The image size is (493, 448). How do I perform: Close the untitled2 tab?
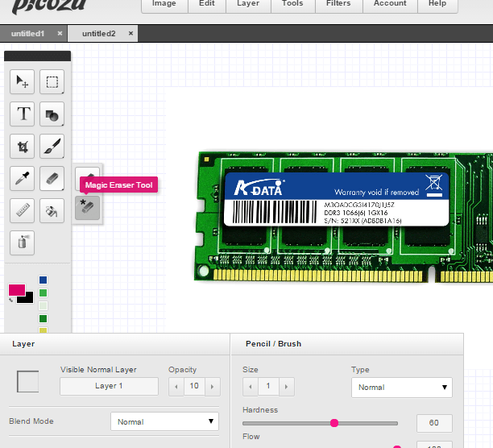coord(130,33)
